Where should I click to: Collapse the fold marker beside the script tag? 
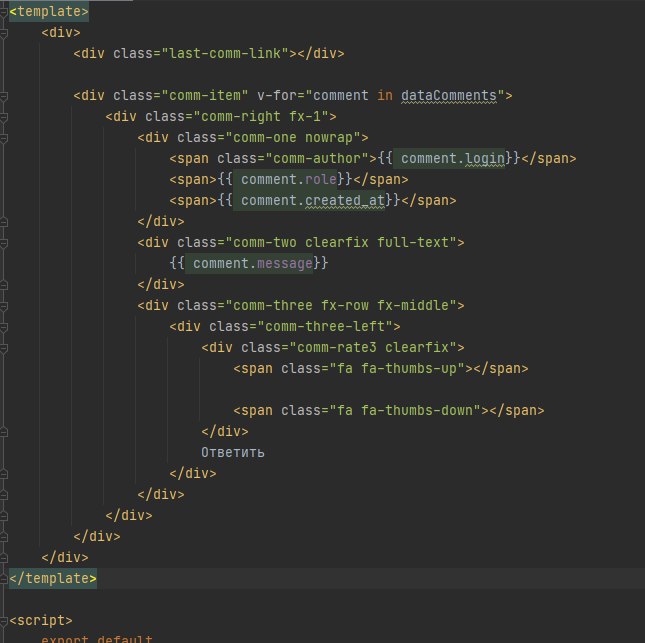[x=4, y=620]
